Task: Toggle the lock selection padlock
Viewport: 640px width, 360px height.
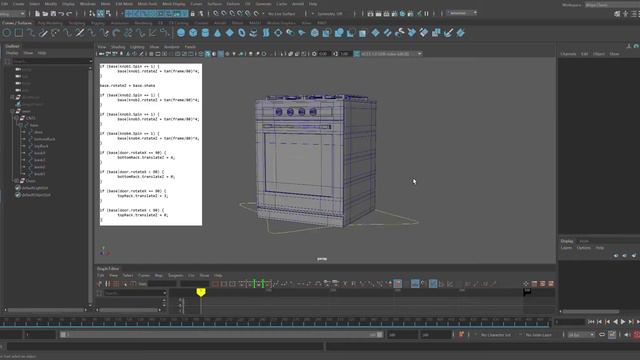Action: coord(193,13)
